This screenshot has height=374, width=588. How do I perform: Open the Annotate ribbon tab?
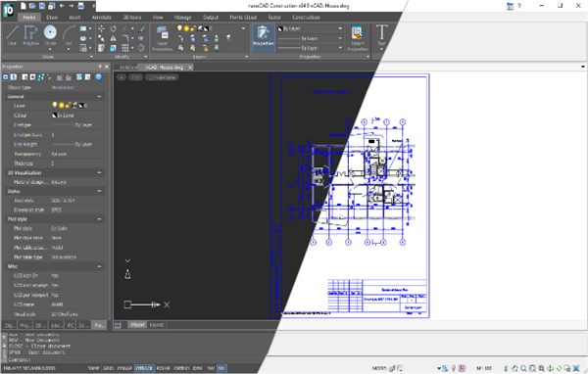102,18
